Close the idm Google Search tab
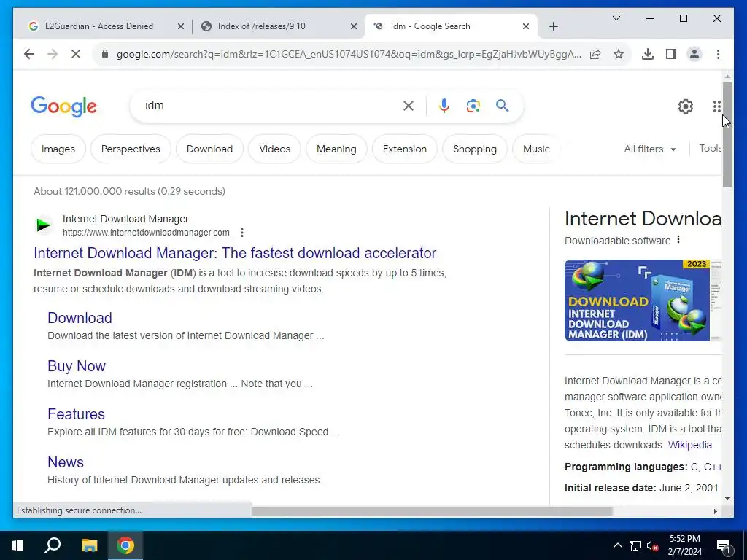The height and width of the screenshot is (560, 747). 526,26
